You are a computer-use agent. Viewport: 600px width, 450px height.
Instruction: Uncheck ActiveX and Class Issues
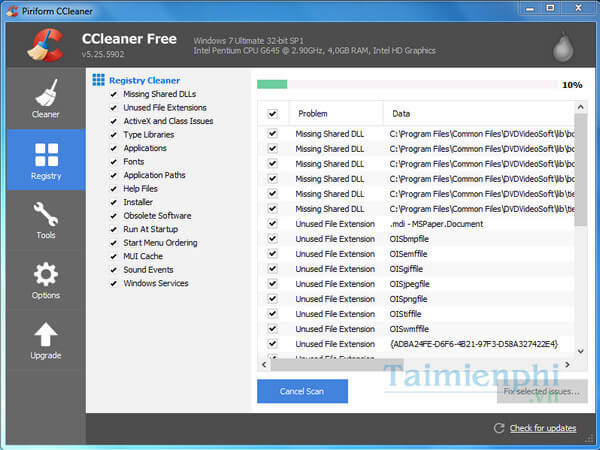[113, 121]
